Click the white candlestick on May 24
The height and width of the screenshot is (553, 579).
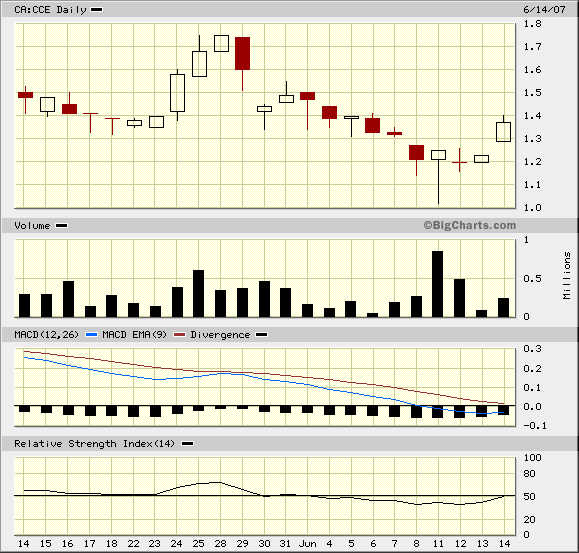(177, 93)
